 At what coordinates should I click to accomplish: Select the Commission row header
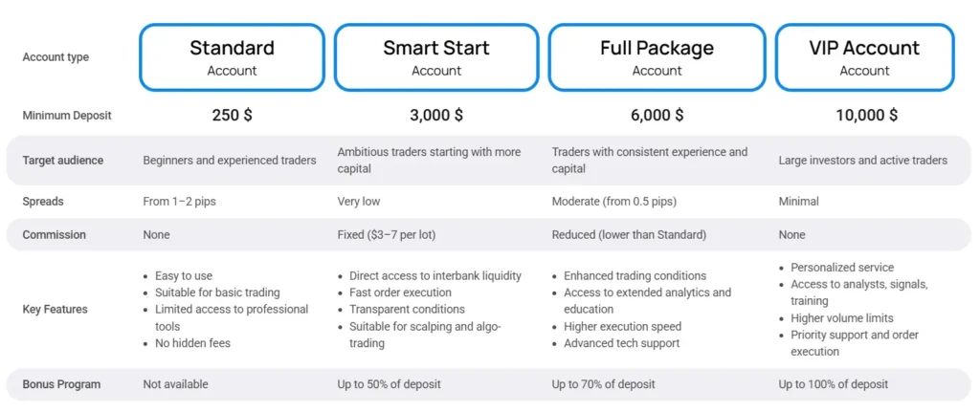55,235
